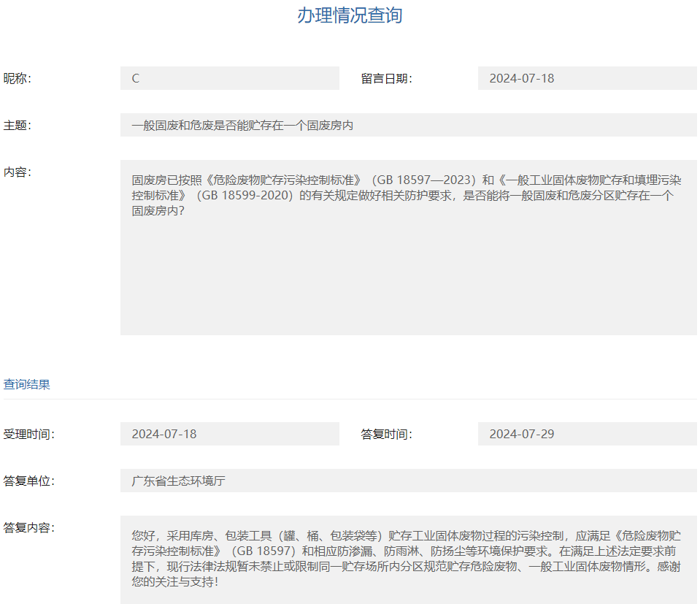Click the 昵称 input field showing "C"
Image resolution: width=700 pixels, height=604 pixels.
pos(230,77)
